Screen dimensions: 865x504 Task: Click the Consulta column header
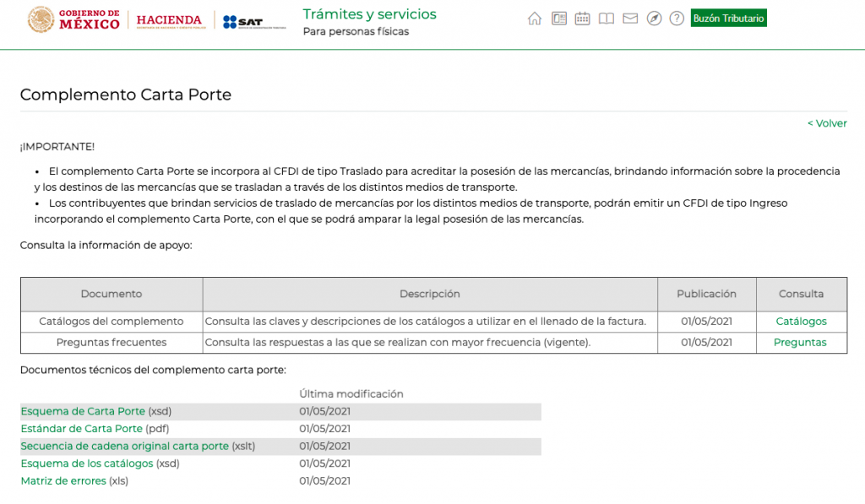pyautogui.click(x=801, y=294)
